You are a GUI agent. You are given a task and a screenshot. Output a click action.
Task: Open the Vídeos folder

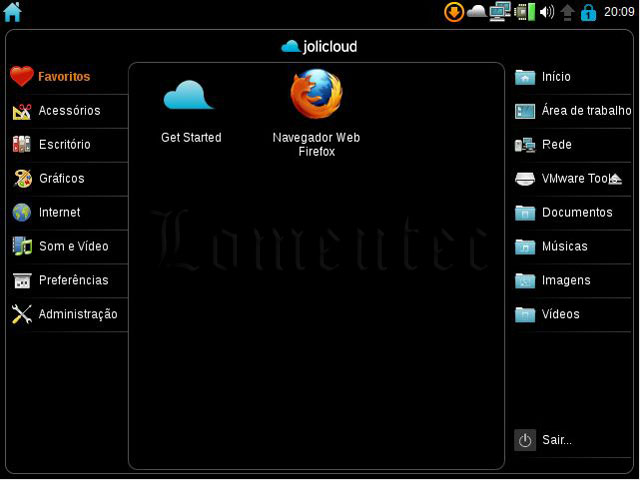pyautogui.click(x=573, y=314)
